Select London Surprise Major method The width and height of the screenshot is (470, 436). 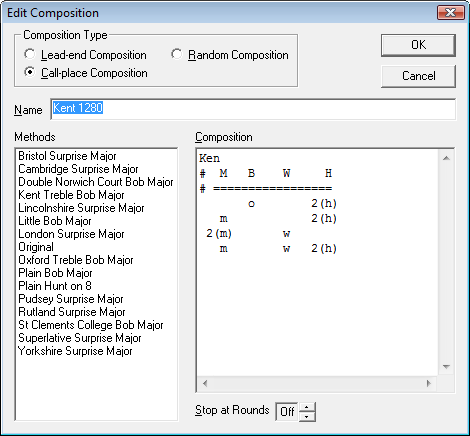[x=71, y=234]
